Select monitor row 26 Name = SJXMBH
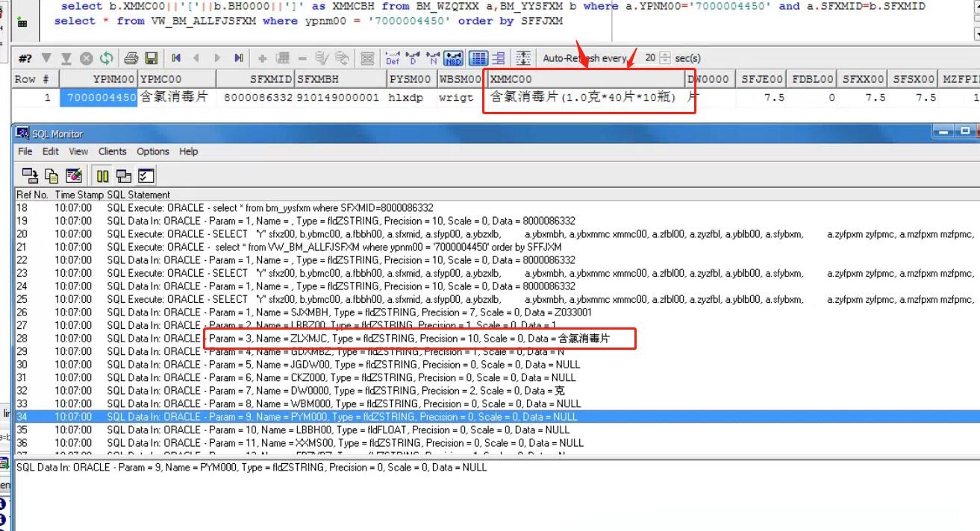This screenshot has height=531, width=980. 497,312
